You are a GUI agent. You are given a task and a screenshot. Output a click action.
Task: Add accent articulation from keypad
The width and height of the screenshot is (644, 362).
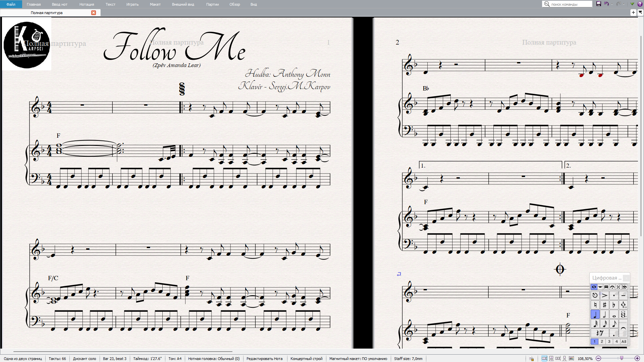click(x=604, y=296)
